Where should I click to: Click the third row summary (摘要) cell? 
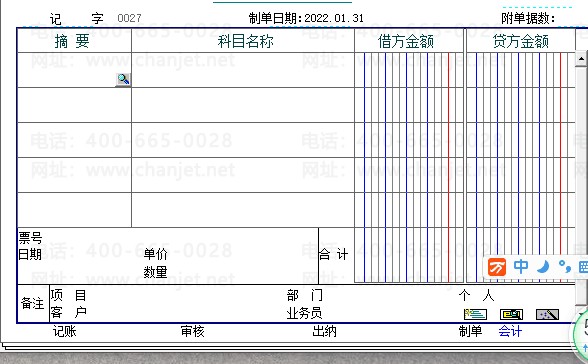point(74,140)
